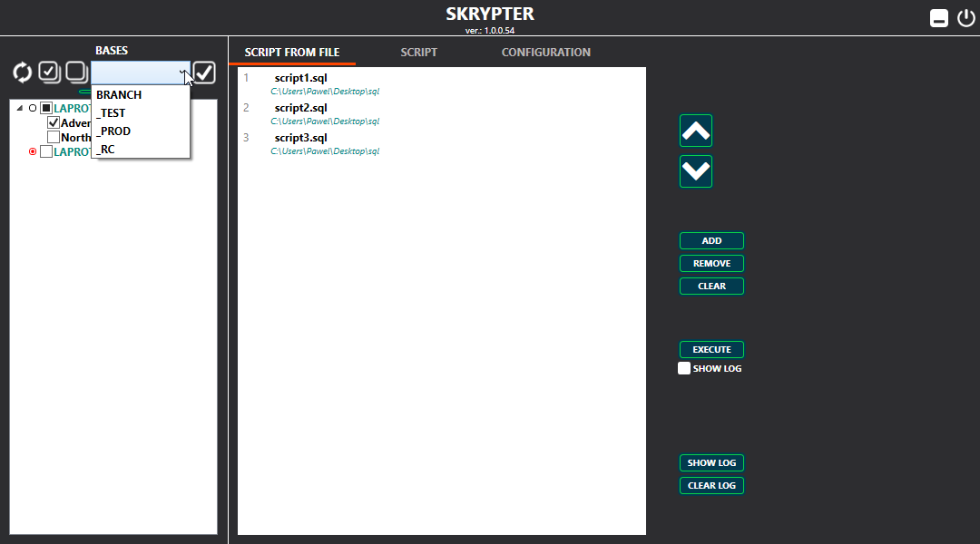980x544 pixels.
Task: Click the REMOVE button
Action: pyautogui.click(x=712, y=264)
